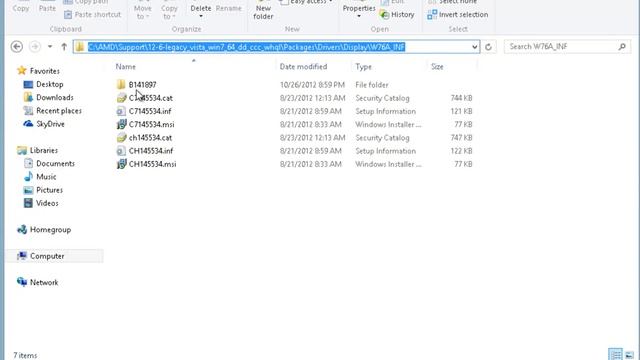Open the Pictures library

49,190
